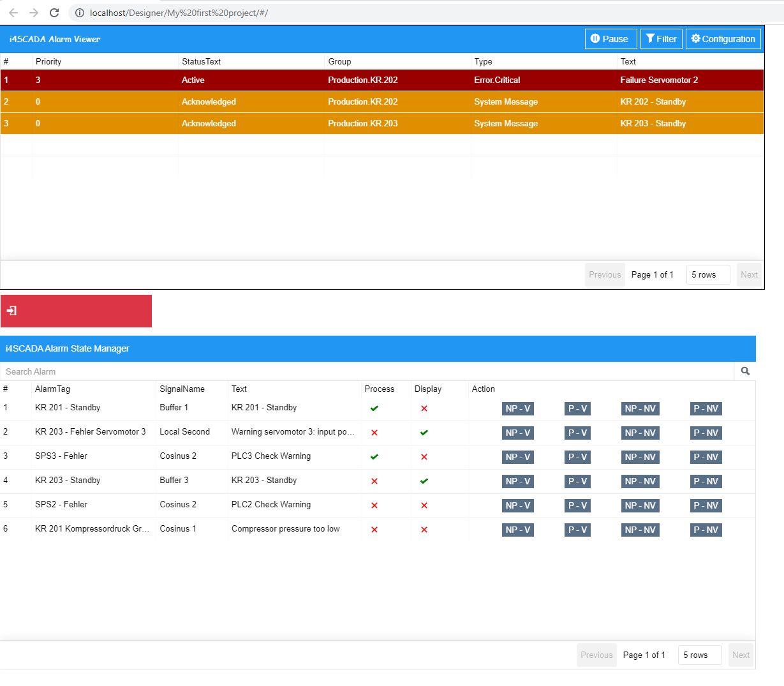Click the site info icon in address bar

pyautogui.click(x=79, y=13)
